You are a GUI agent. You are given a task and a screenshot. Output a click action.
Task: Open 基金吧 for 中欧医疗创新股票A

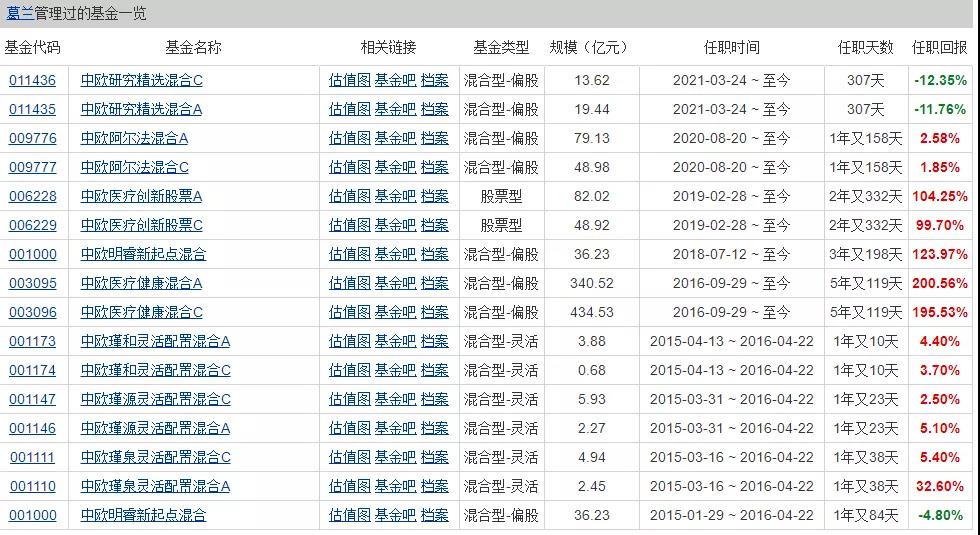[396, 196]
